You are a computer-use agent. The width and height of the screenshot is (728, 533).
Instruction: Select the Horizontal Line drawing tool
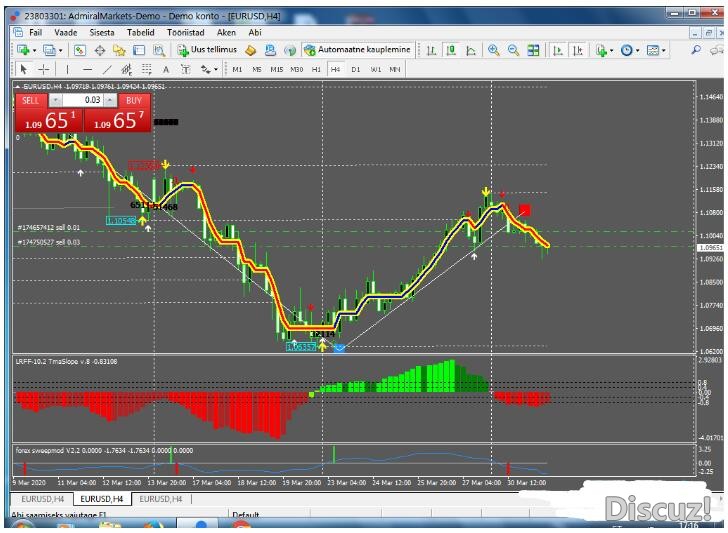tap(87, 70)
